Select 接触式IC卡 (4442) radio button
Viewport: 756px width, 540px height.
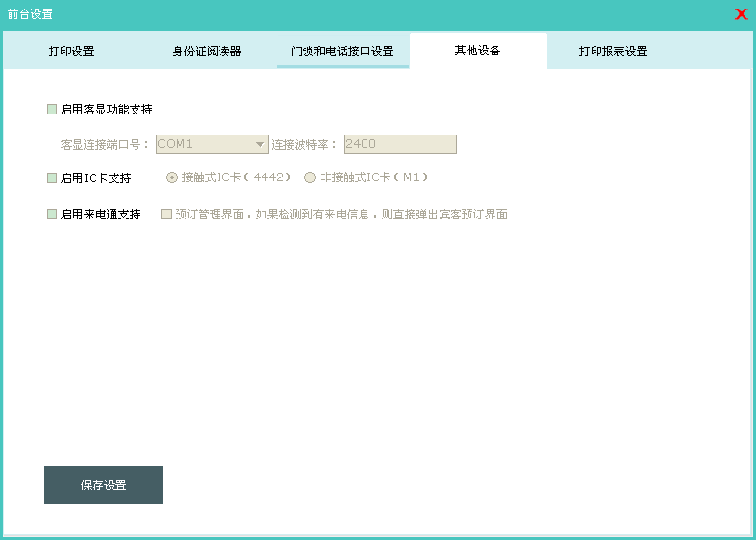click(x=172, y=177)
